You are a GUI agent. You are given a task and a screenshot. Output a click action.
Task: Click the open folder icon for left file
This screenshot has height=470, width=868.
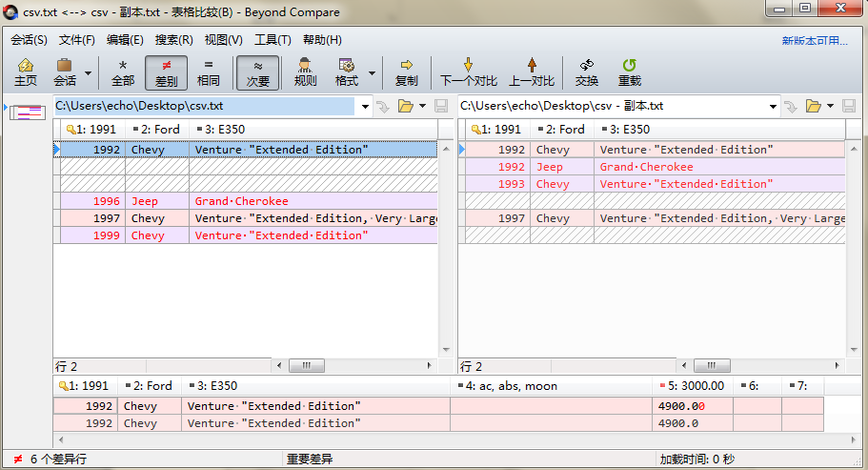(405, 106)
